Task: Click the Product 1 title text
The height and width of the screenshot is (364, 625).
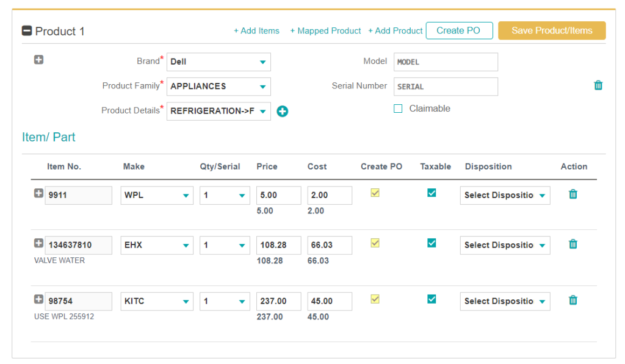Action: [x=60, y=31]
